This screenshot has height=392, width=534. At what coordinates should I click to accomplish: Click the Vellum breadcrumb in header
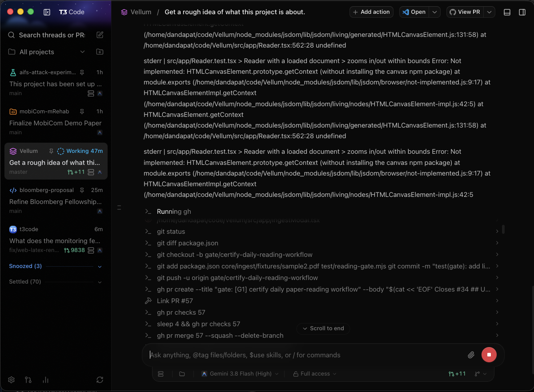tap(137, 12)
